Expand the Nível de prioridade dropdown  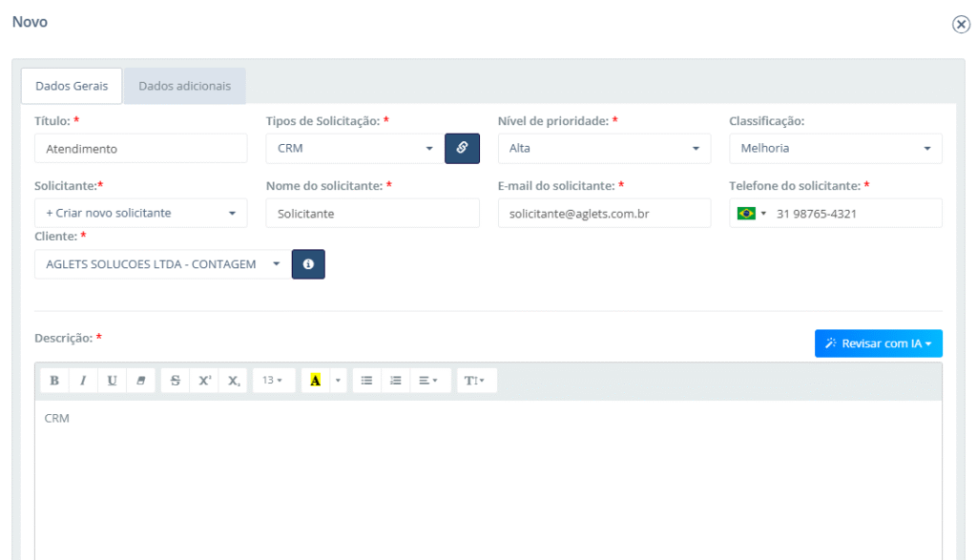click(604, 148)
